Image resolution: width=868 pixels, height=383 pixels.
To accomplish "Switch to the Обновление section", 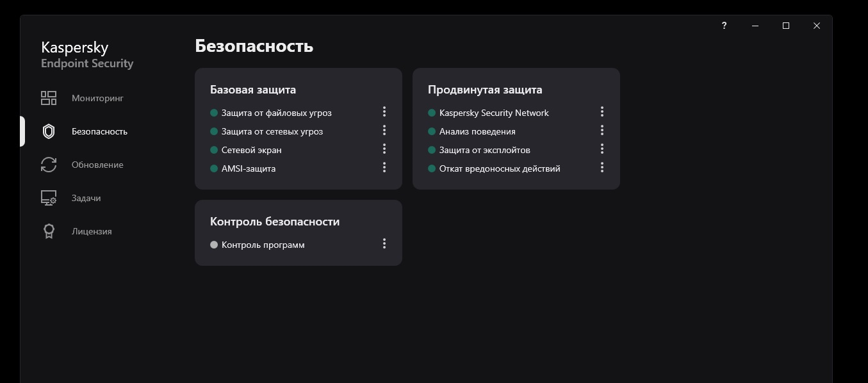I will point(97,165).
